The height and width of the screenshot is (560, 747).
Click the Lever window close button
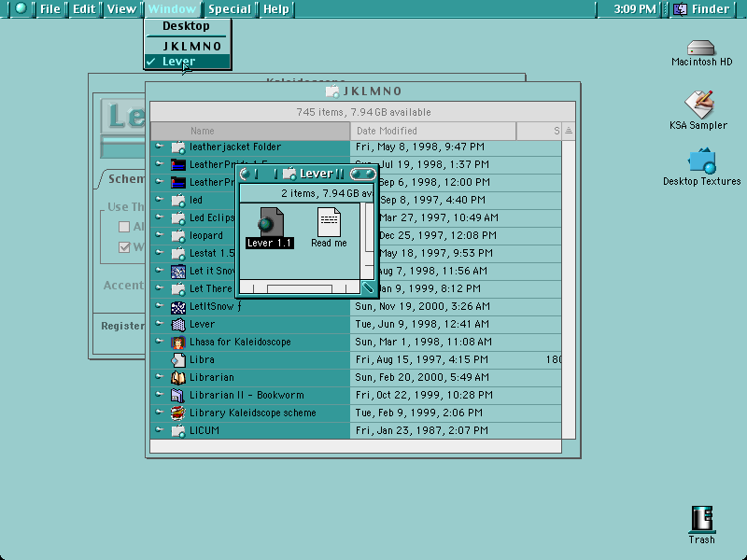click(x=245, y=175)
